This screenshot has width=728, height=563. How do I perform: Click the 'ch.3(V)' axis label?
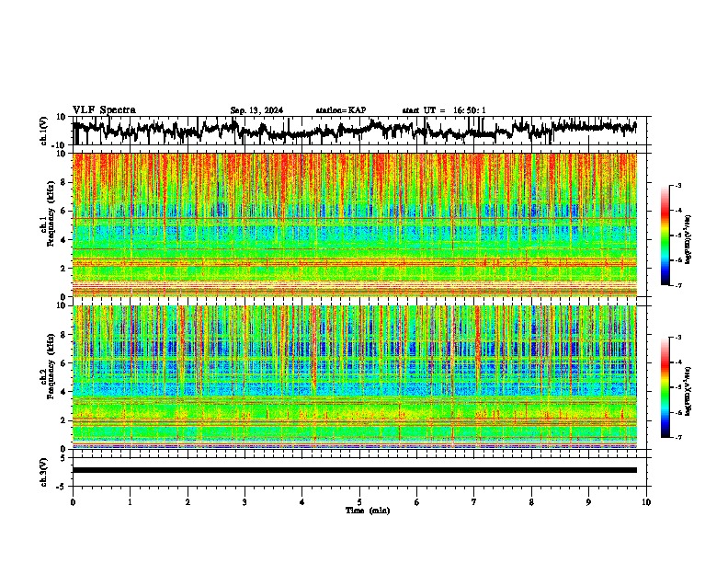44,473
